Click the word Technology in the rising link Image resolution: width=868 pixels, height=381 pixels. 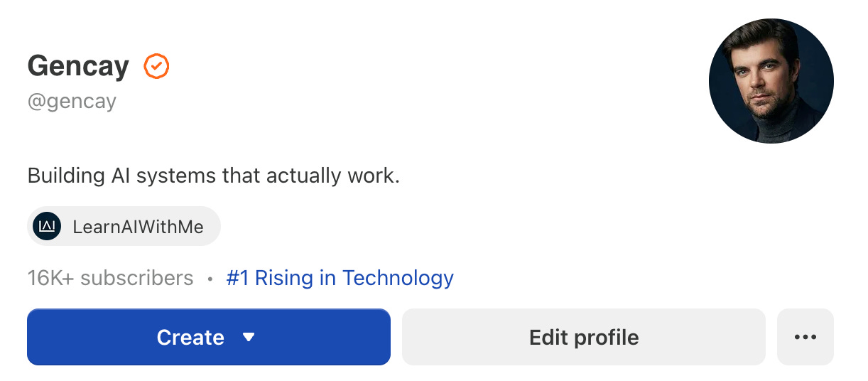(x=398, y=278)
